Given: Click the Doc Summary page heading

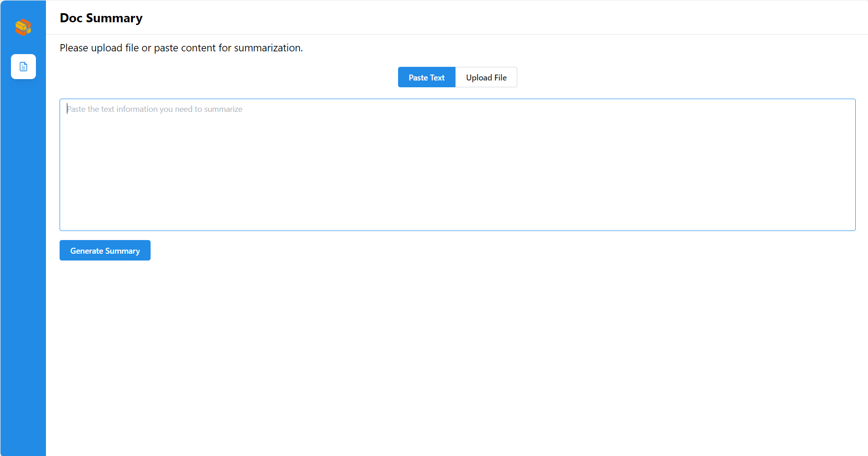Looking at the screenshot, I should point(101,18).
